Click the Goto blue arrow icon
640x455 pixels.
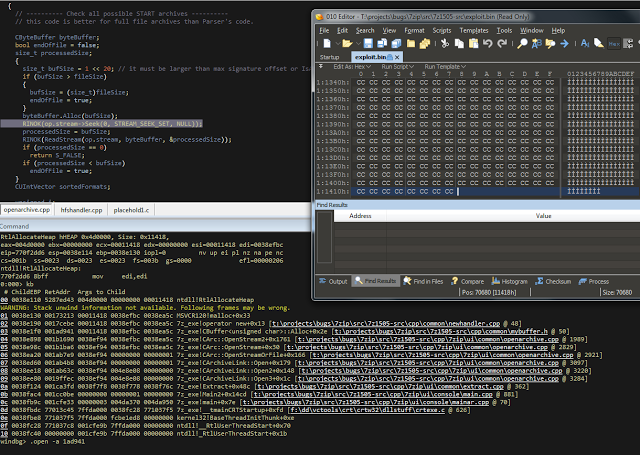point(564,43)
